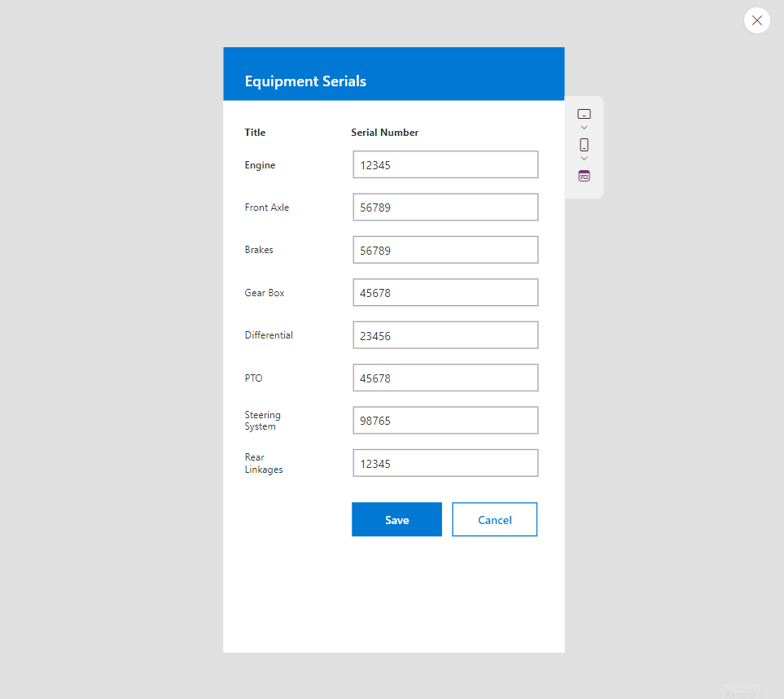This screenshot has height=699, width=784.
Task: Click the Save button
Action: [396, 519]
